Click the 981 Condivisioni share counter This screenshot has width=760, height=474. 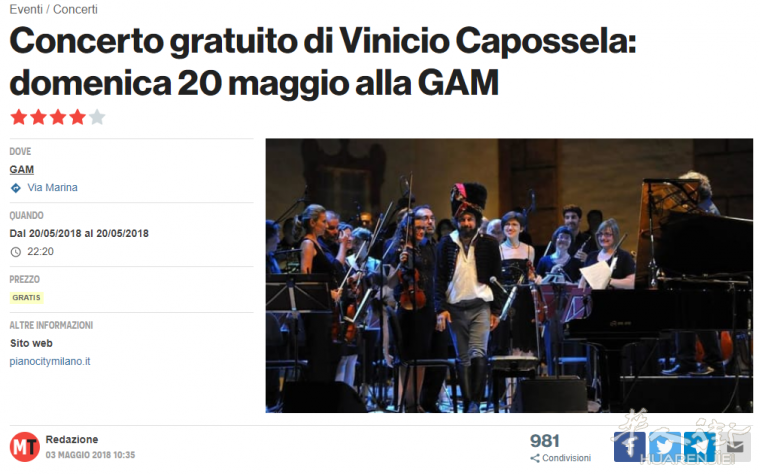pos(560,447)
